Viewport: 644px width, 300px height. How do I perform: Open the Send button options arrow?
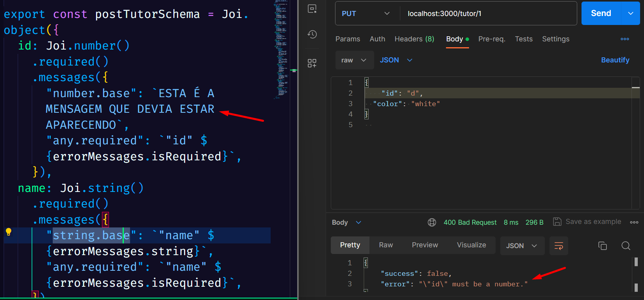click(631, 13)
